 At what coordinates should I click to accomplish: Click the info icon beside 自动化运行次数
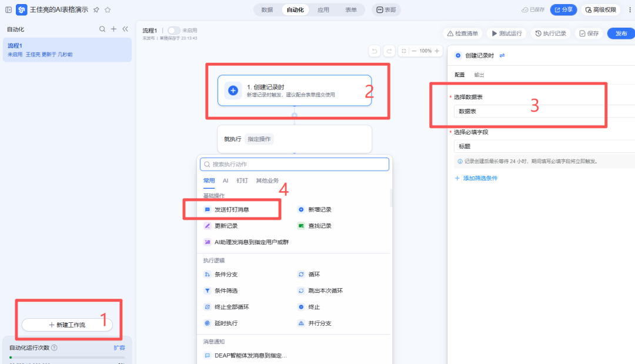[x=54, y=348]
